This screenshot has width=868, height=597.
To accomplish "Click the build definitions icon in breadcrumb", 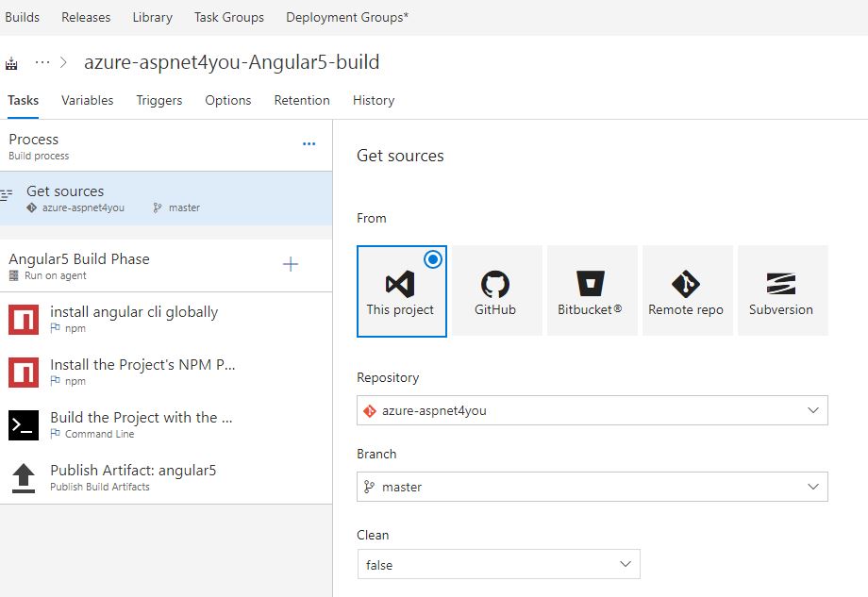I will point(11,63).
